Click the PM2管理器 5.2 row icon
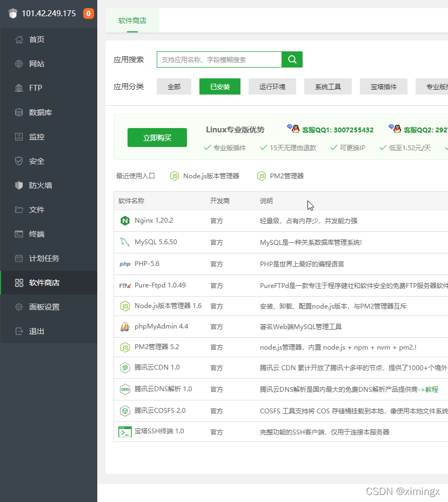The image size is (448, 502). [125, 347]
